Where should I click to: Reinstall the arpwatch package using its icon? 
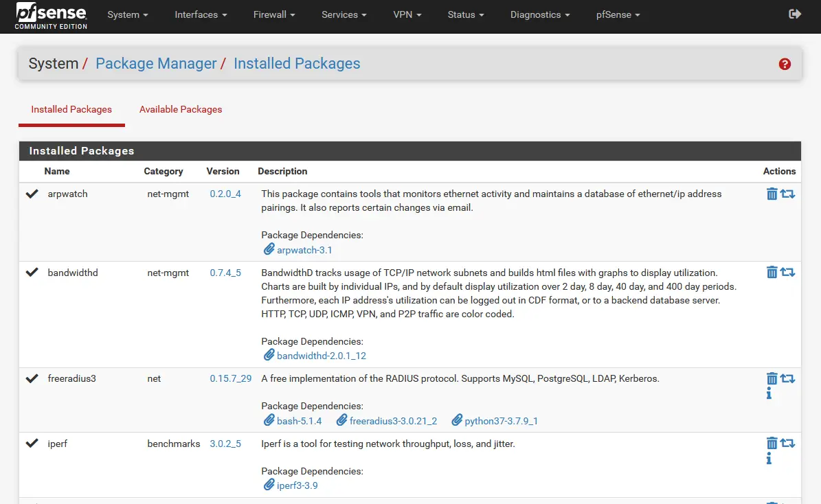tap(787, 194)
